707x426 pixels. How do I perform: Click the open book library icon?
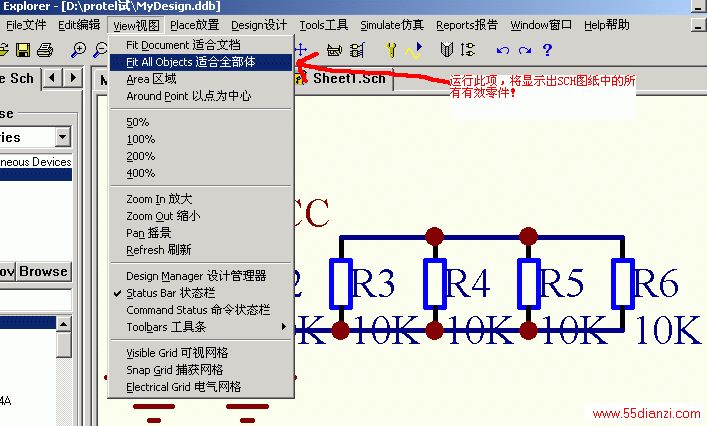[x=446, y=49]
